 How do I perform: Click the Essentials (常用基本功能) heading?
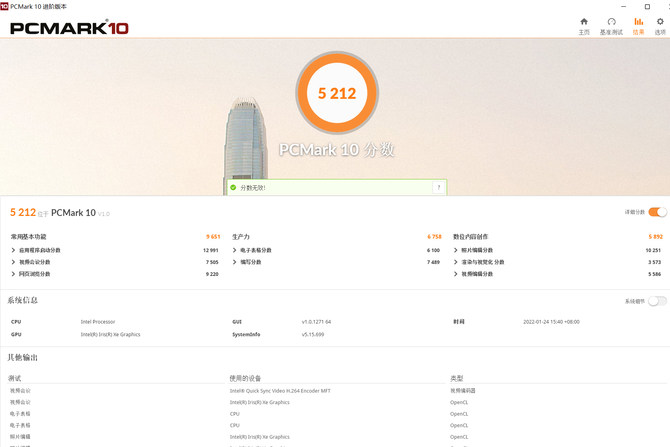click(29, 237)
